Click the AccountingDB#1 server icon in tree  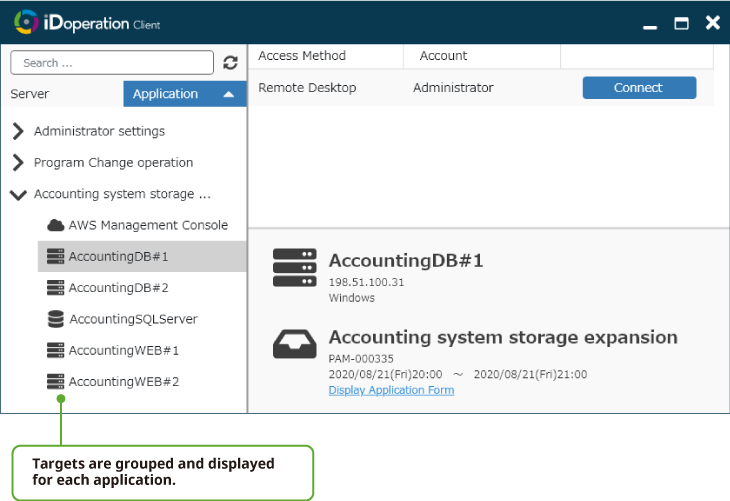pos(55,257)
